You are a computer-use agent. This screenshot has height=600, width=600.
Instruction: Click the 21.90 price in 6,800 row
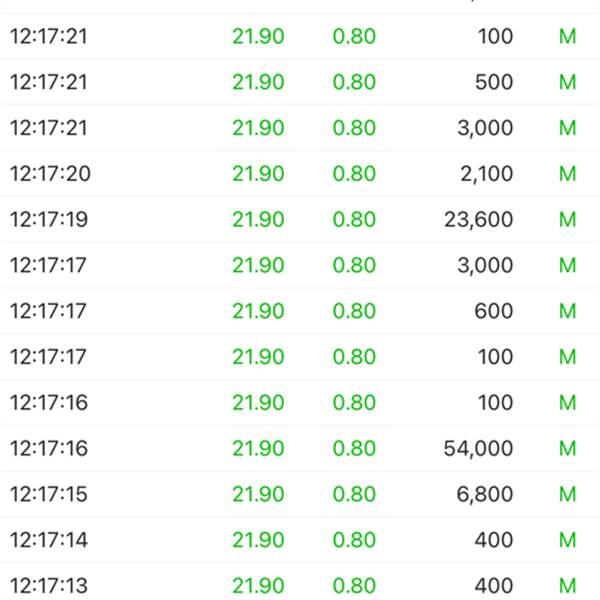click(258, 495)
